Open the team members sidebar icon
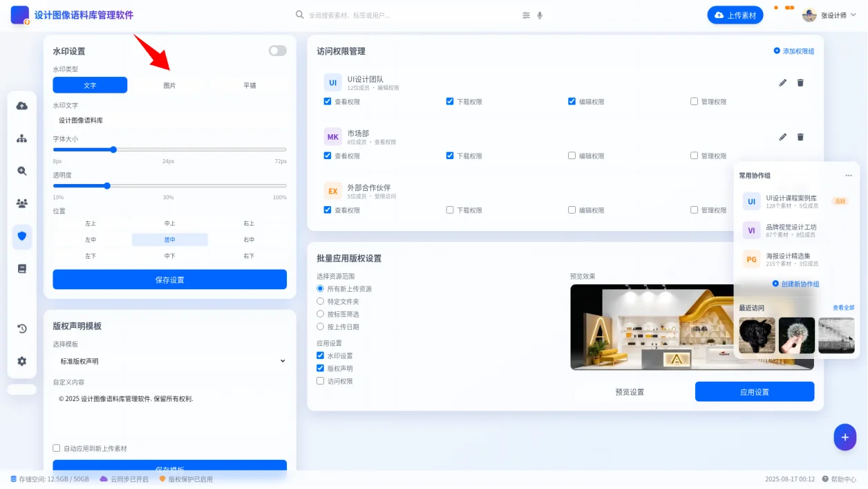Image resolution: width=868 pixels, height=489 pixels. pyautogui.click(x=22, y=203)
